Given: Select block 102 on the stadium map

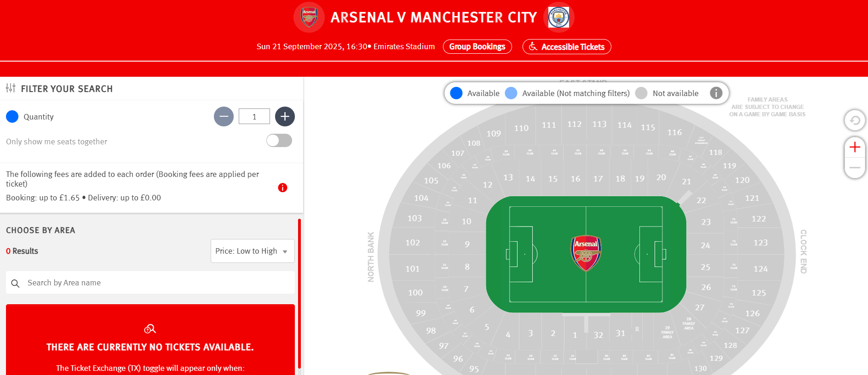Looking at the screenshot, I should 412,243.
